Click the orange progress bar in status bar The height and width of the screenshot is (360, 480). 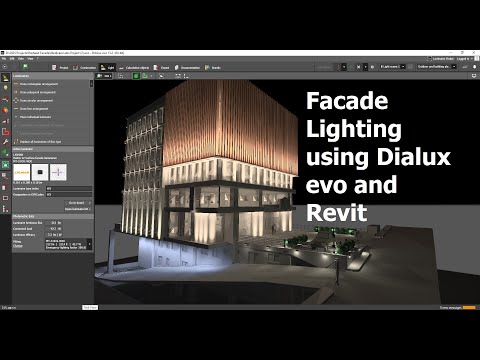[469, 307]
